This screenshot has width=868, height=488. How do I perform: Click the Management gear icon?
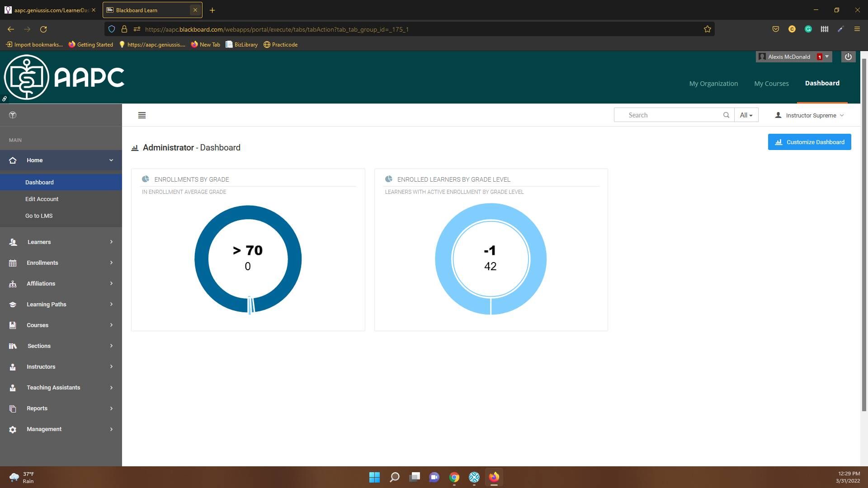tap(13, 429)
